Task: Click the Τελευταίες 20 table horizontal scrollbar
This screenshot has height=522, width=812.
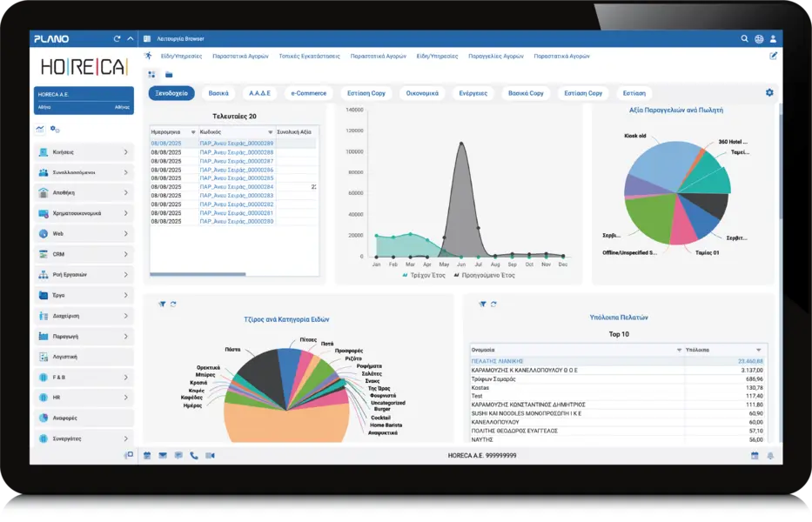Action: (198, 274)
